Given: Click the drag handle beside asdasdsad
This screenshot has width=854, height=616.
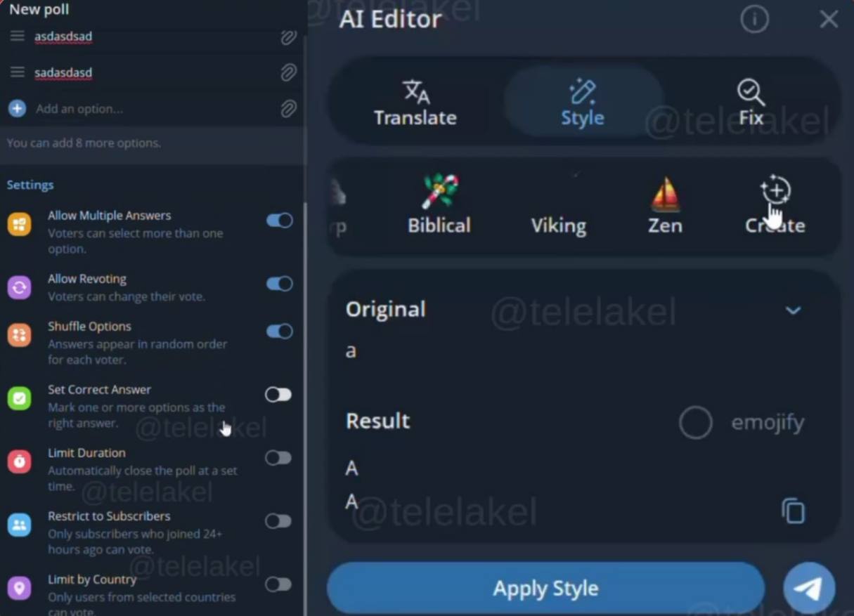Looking at the screenshot, I should click(18, 36).
